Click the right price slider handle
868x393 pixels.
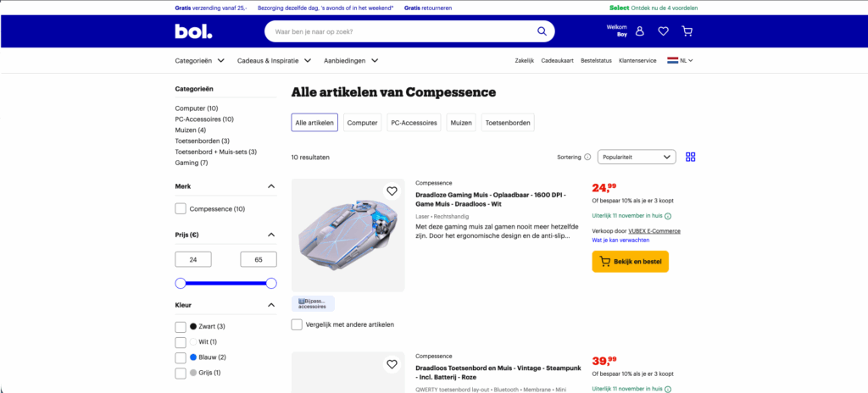coord(271,284)
